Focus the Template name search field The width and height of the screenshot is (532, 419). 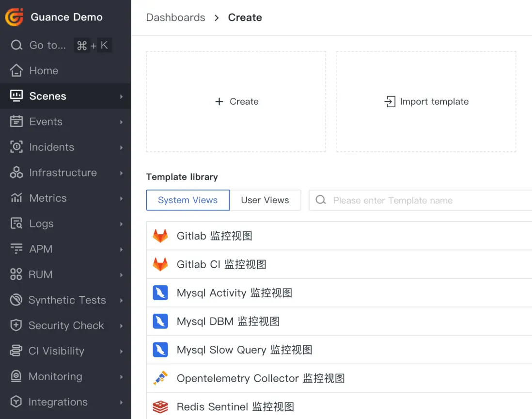click(x=421, y=200)
